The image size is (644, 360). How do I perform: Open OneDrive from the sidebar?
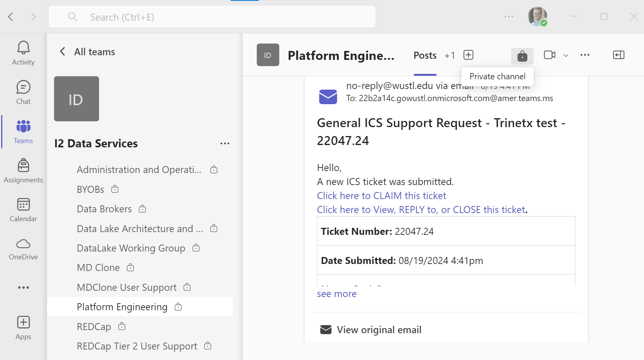23,249
